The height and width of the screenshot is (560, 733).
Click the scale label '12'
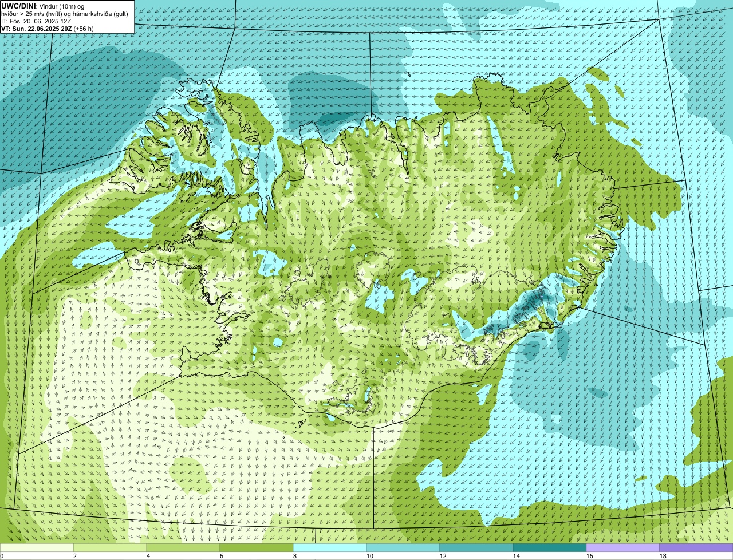click(x=443, y=556)
